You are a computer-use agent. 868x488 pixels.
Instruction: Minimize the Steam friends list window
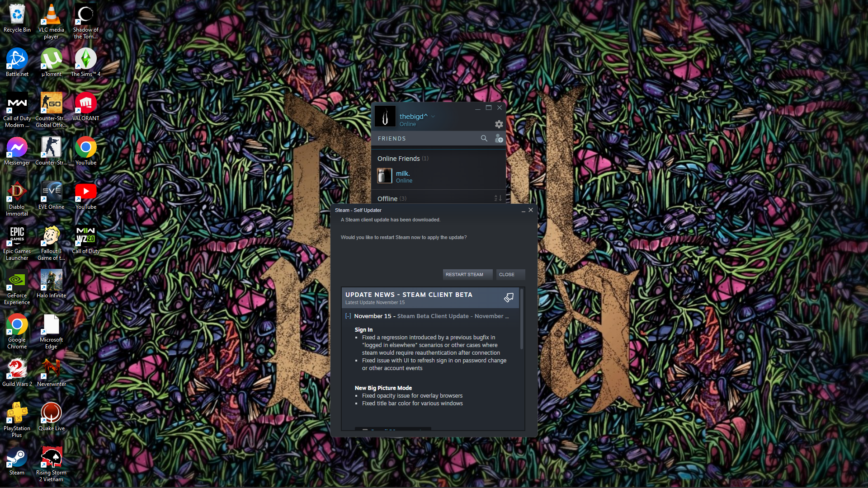coord(478,108)
